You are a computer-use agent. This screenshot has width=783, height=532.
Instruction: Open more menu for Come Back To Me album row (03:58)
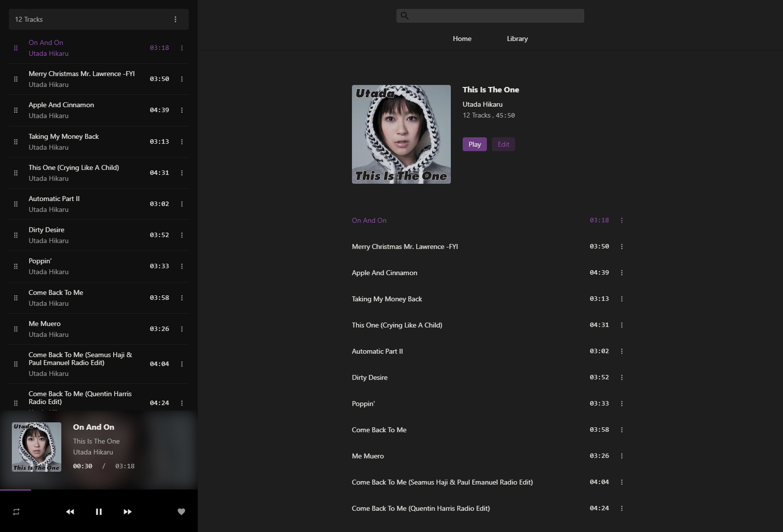click(x=622, y=430)
